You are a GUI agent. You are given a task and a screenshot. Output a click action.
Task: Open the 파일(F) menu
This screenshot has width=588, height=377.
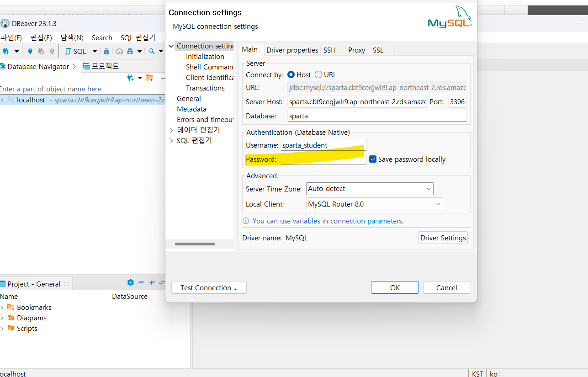[x=11, y=37]
